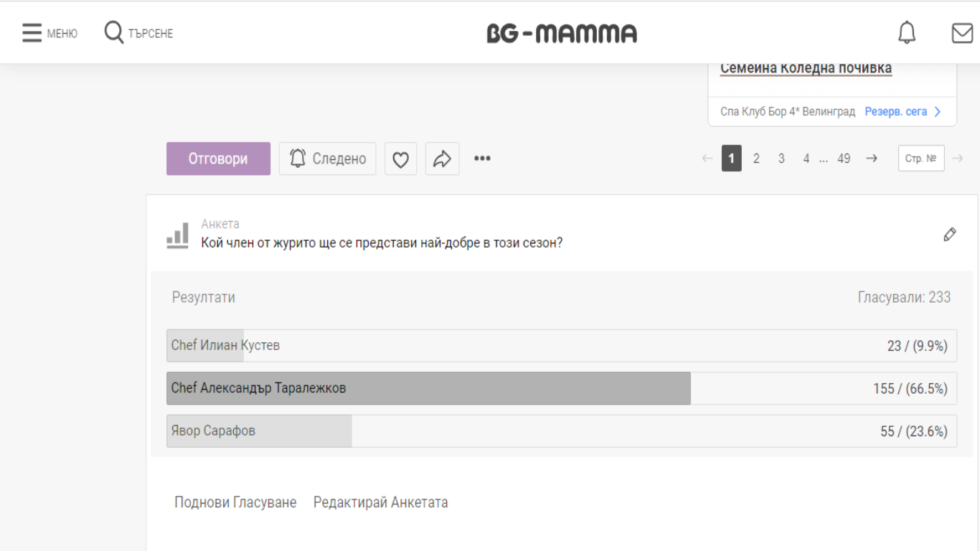The width and height of the screenshot is (980, 551).
Task: Go to next page arrow
Action: point(872,159)
